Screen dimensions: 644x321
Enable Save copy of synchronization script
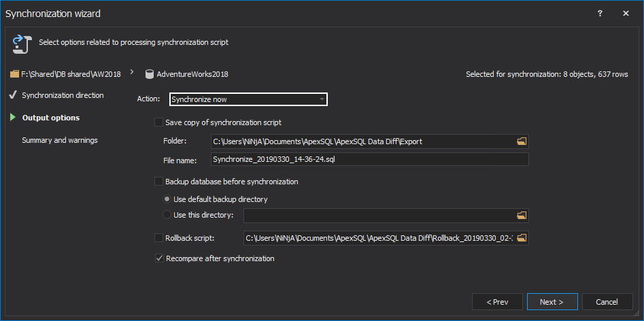(x=159, y=122)
